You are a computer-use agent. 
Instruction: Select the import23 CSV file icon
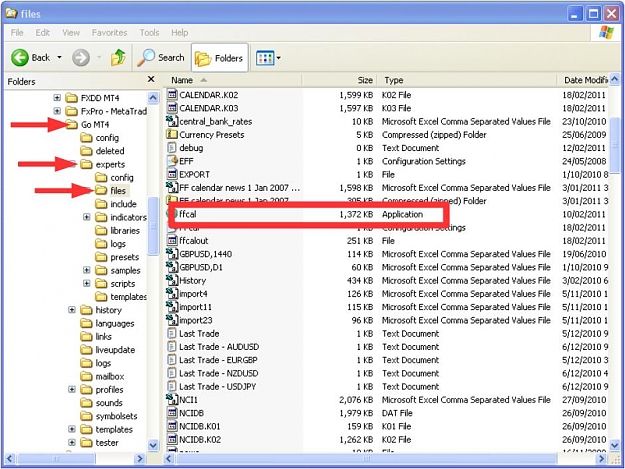pyautogui.click(x=172, y=320)
